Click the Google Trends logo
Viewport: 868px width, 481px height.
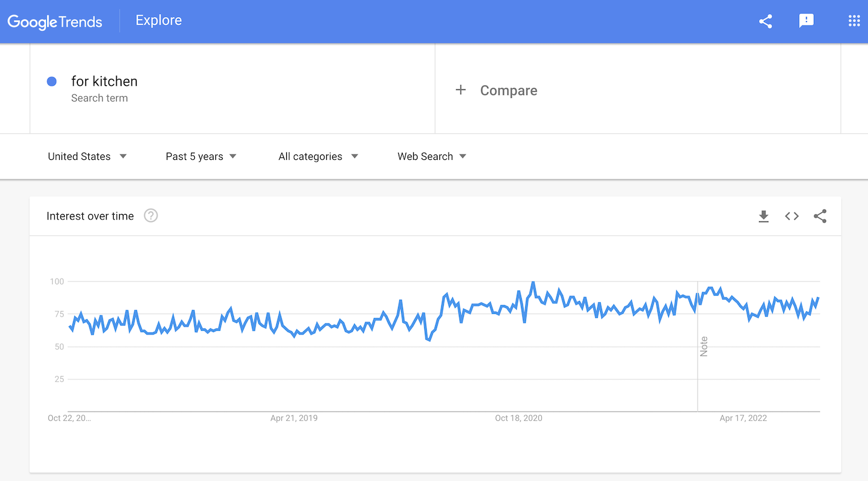[55, 22]
